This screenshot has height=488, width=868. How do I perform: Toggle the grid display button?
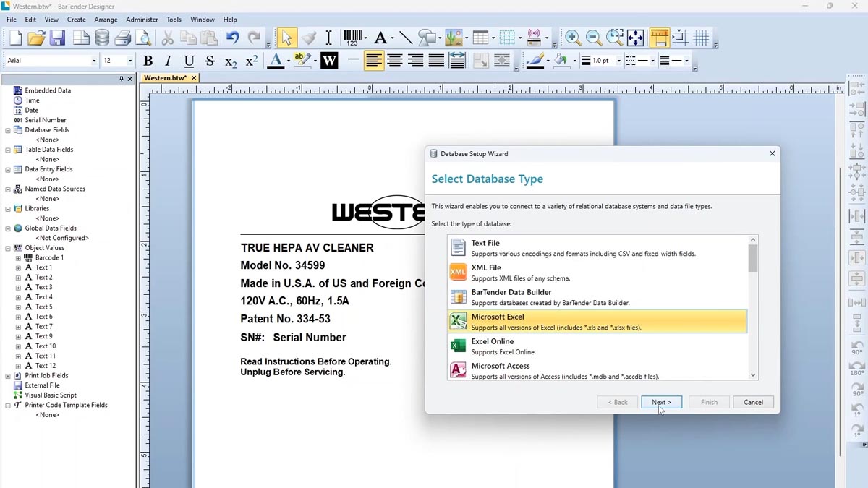point(701,38)
